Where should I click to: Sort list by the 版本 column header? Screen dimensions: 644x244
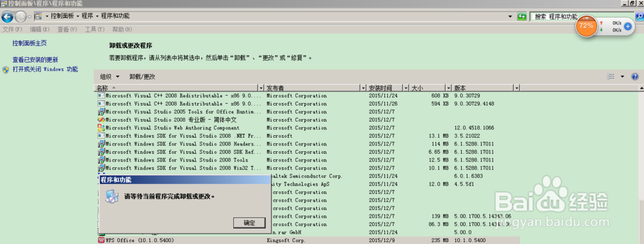[482, 88]
